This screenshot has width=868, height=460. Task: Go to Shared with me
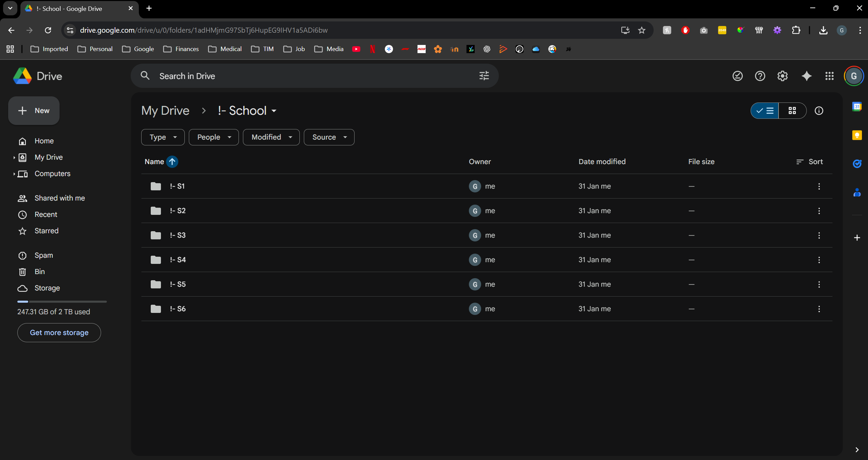[x=60, y=198]
